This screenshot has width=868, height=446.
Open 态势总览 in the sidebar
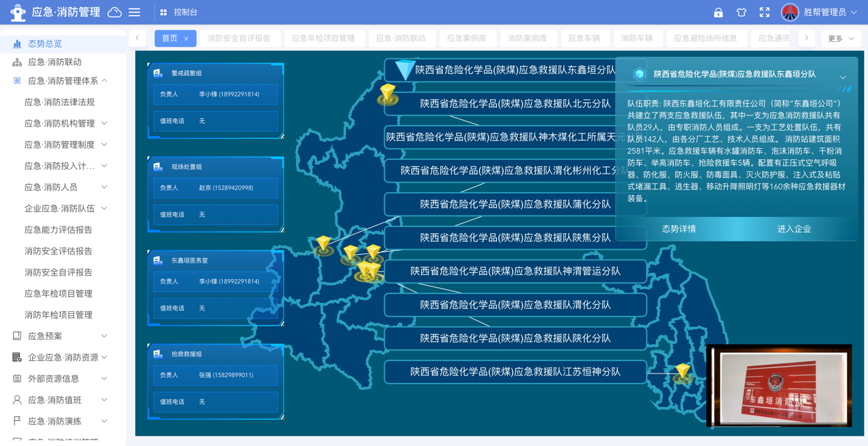[45, 43]
